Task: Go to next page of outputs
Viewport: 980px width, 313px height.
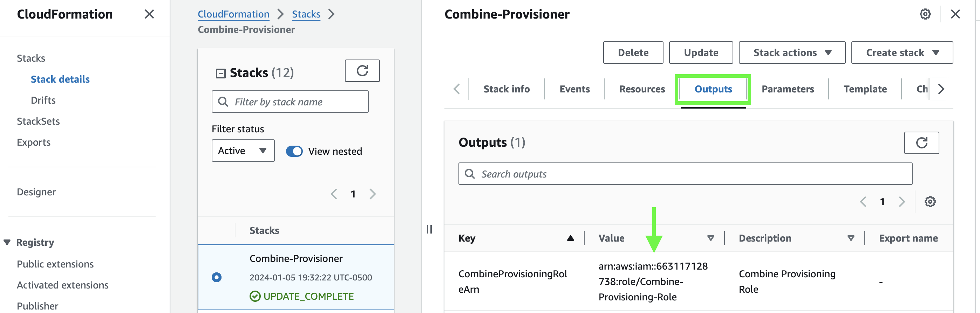Action: tap(901, 202)
